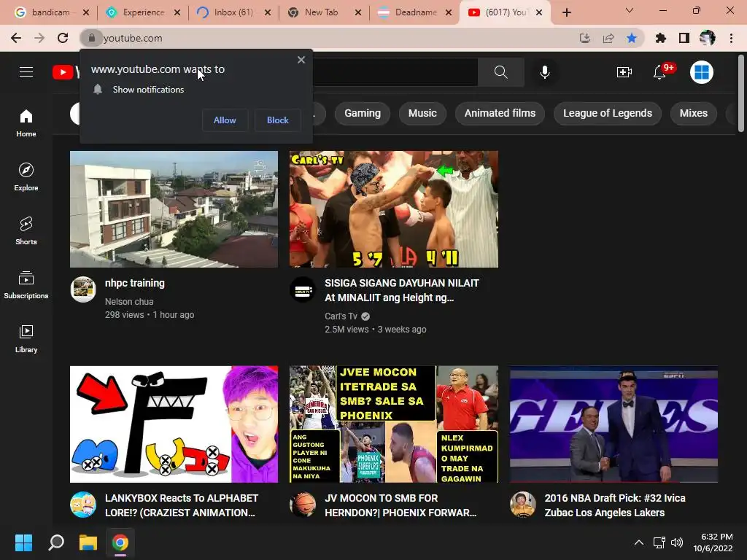Select the Gaming filter chip
747x560 pixels.
point(363,113)
